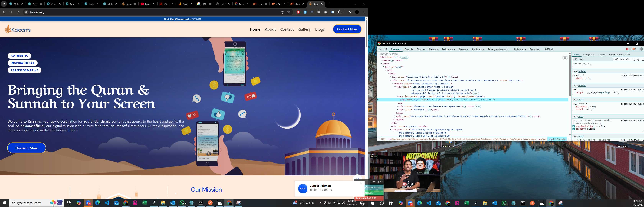Collapse the body element node
Image resolution: width=644 pixels, height=207 pixels.
pyautogui.click(x=381, y=64)
